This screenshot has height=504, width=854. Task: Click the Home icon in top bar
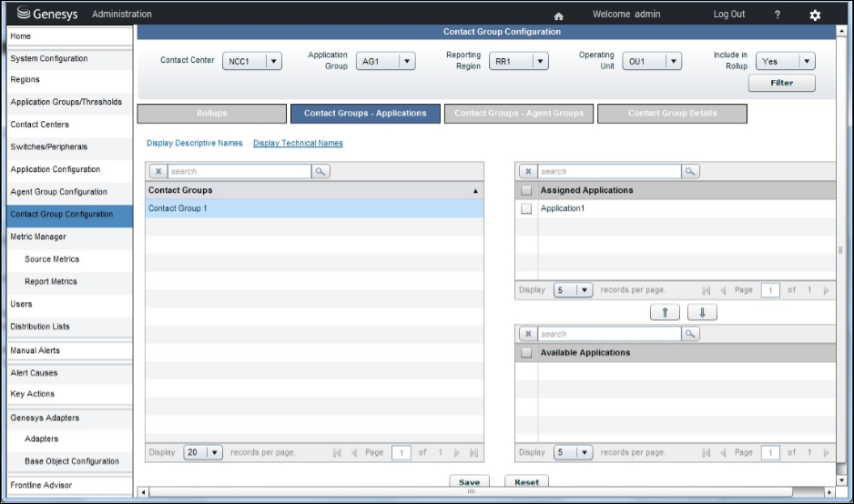pos(559,15)
